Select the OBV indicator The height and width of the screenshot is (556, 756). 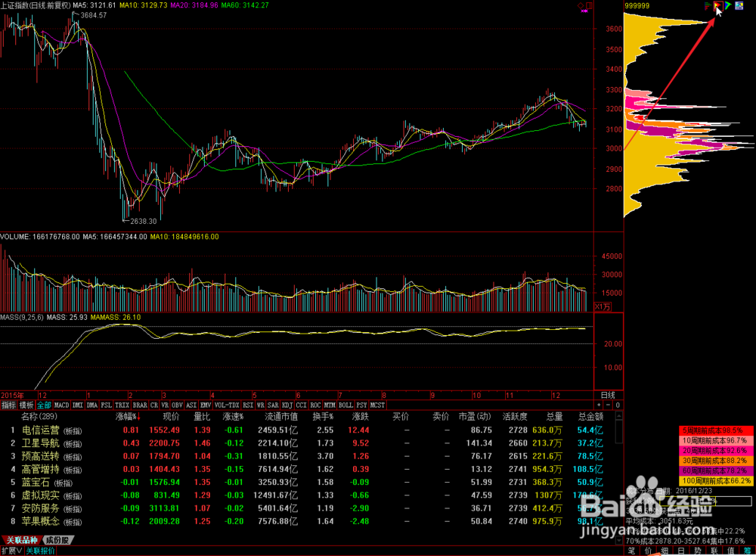coord(178,405)
